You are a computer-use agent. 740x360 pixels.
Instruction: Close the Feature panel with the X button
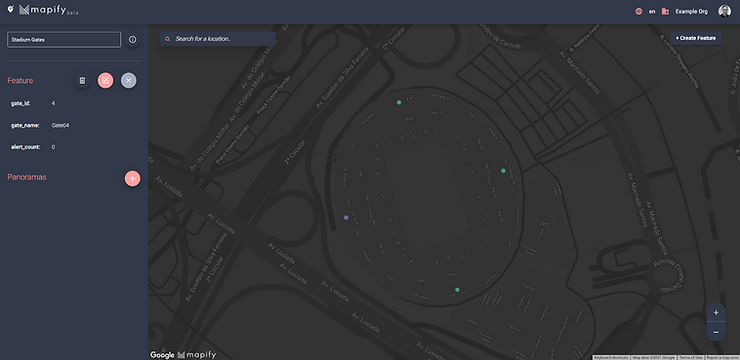129,81
